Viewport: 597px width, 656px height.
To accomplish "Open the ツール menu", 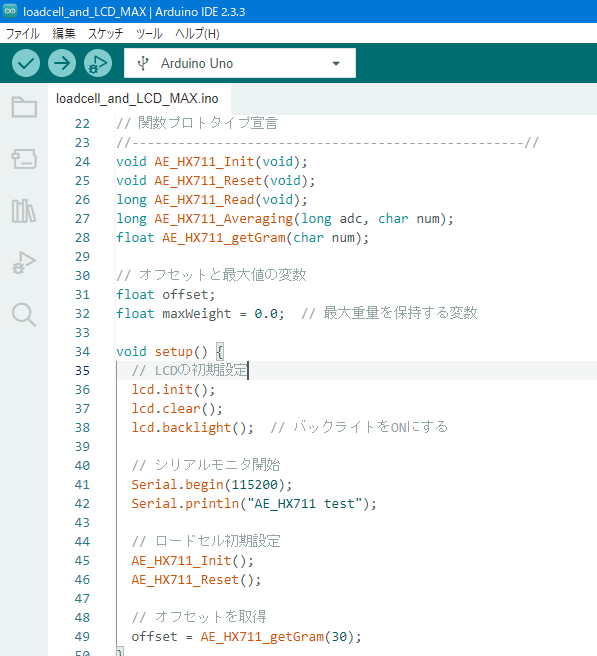I will pyautogui.click(x=149, y=33).
